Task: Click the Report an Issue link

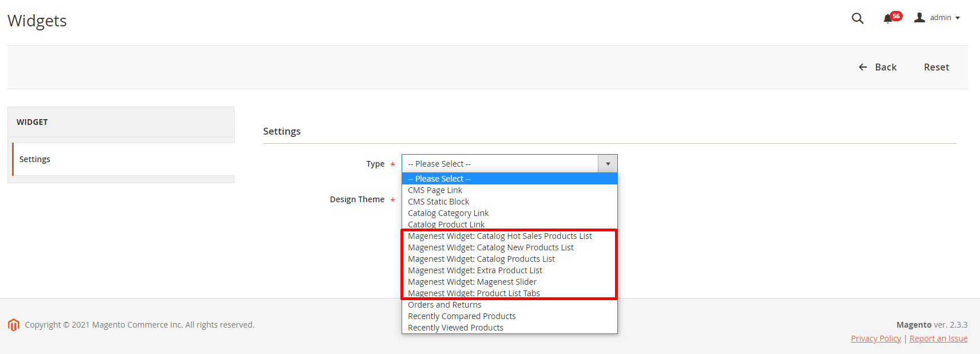Action: [938, 339]
